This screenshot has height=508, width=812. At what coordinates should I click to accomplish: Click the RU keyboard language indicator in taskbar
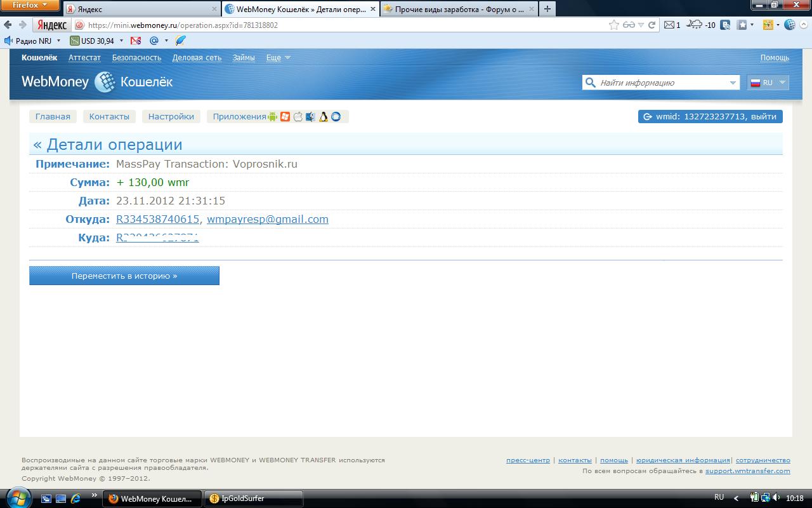pyautogui.click(x=719, y=497)
